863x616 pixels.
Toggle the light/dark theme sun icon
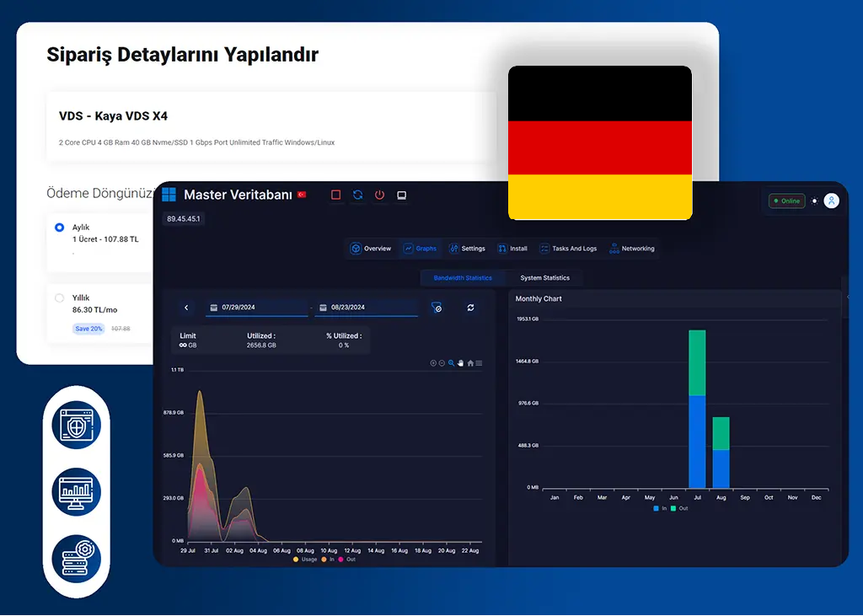click(814, 201)
